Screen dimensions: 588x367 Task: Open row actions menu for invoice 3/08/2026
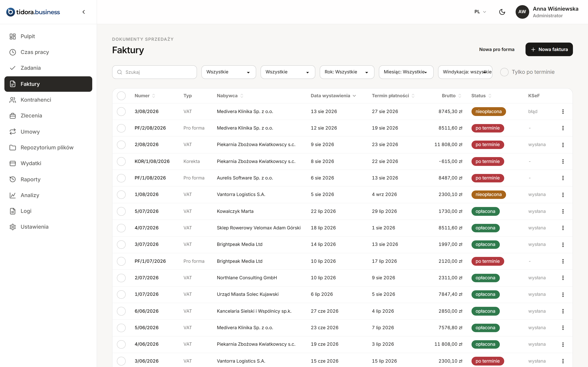563,111
